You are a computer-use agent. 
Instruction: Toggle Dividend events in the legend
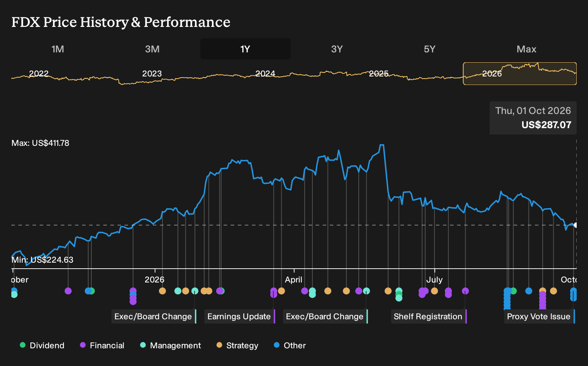point(42,345)
